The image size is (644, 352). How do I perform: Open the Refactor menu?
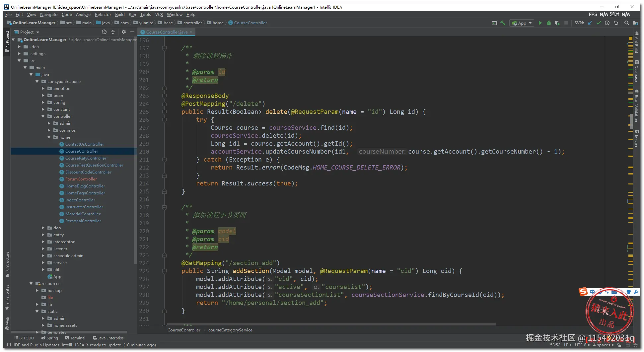click(x=103, y=15)
